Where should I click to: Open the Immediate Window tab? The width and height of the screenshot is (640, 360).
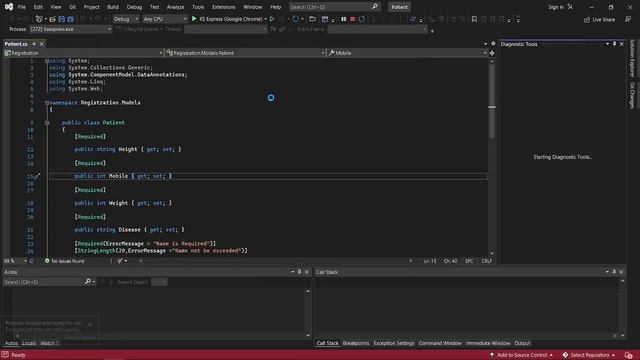(x=488, y=343)
